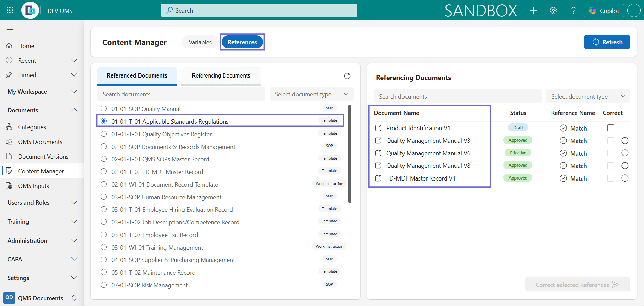644x306 pixels.
Task: Open the user profile avatar circle
Action: pyautogui.click(x=634, y=10)
